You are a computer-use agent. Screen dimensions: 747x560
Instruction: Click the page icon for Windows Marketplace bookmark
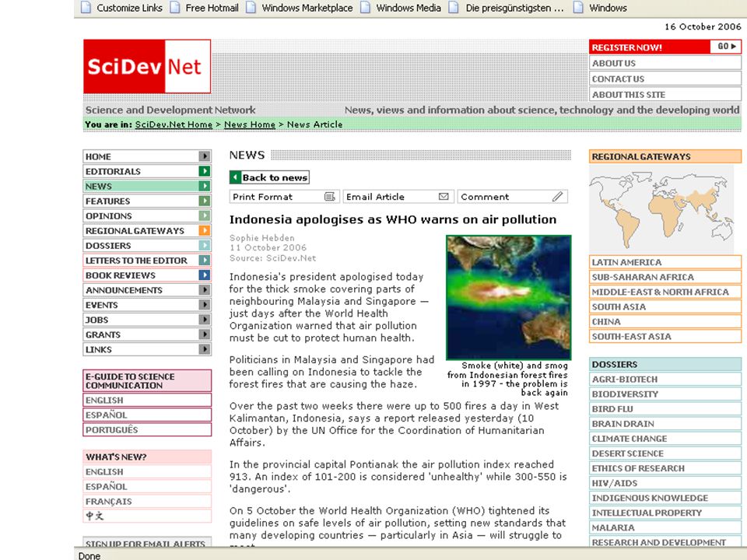click(251, 8)
